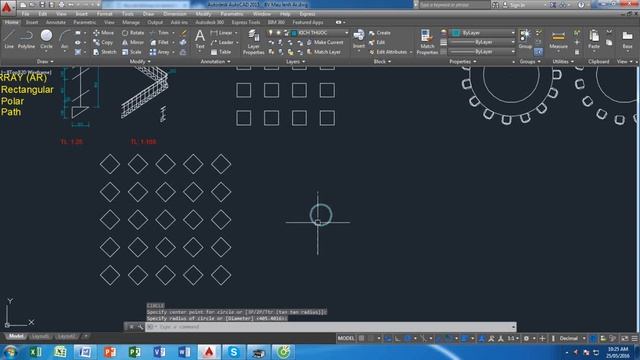This screenshot has width=640, height=360.
Task: Open Excel from the Windows taskbar
Action: click(36, 352)
